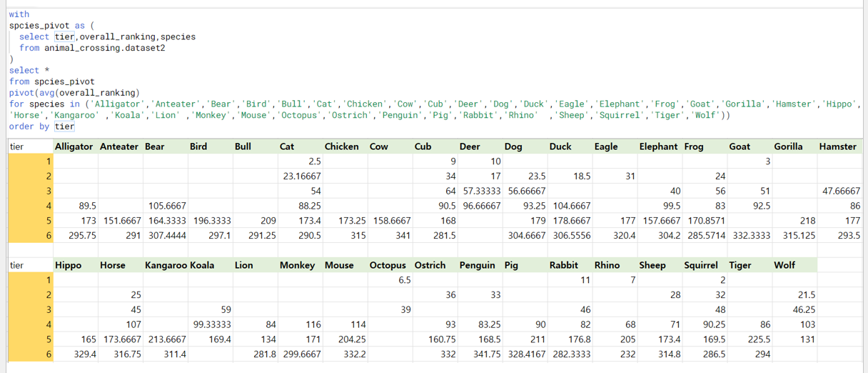868x373 pixels.
Task: Select the Alligator column header
Action: [74, 146]
